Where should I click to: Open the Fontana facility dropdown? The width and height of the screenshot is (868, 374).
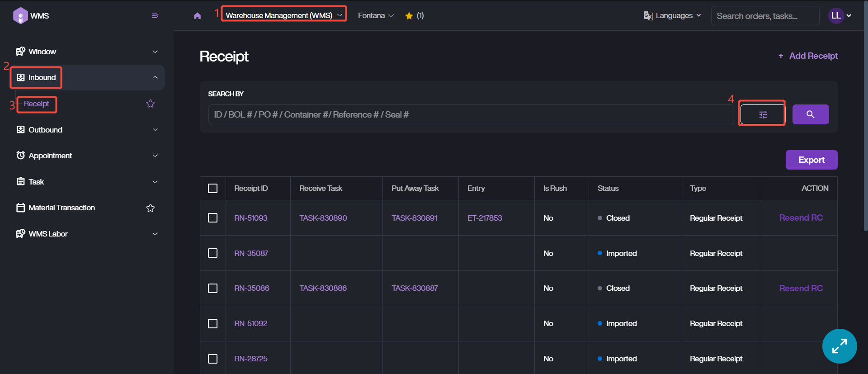(x=376, y=16)
